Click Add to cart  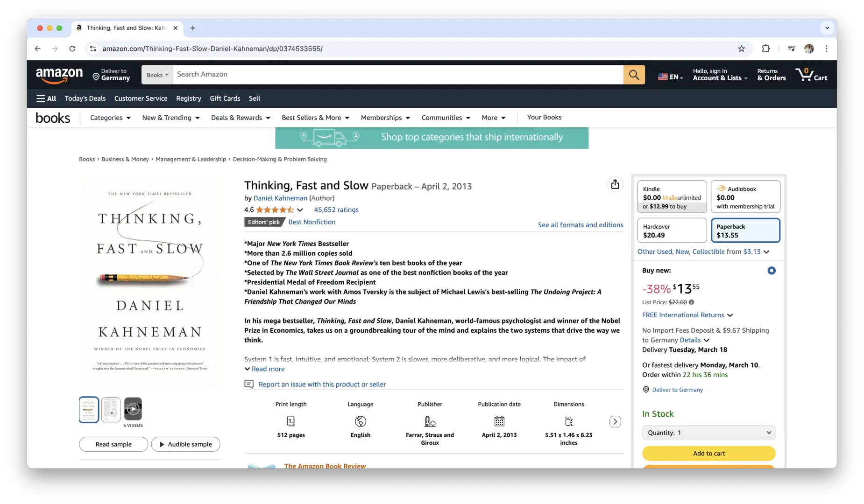coord(708,453)
